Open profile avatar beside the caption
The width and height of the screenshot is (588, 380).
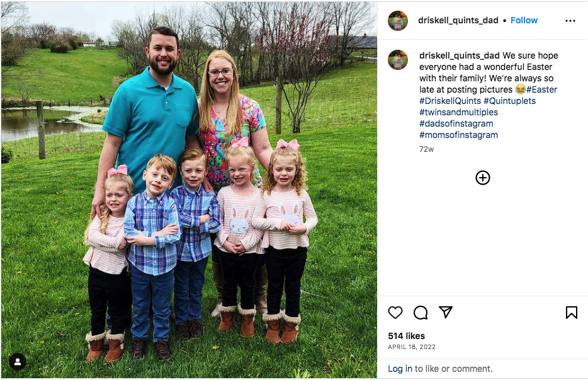click(397, 60)
